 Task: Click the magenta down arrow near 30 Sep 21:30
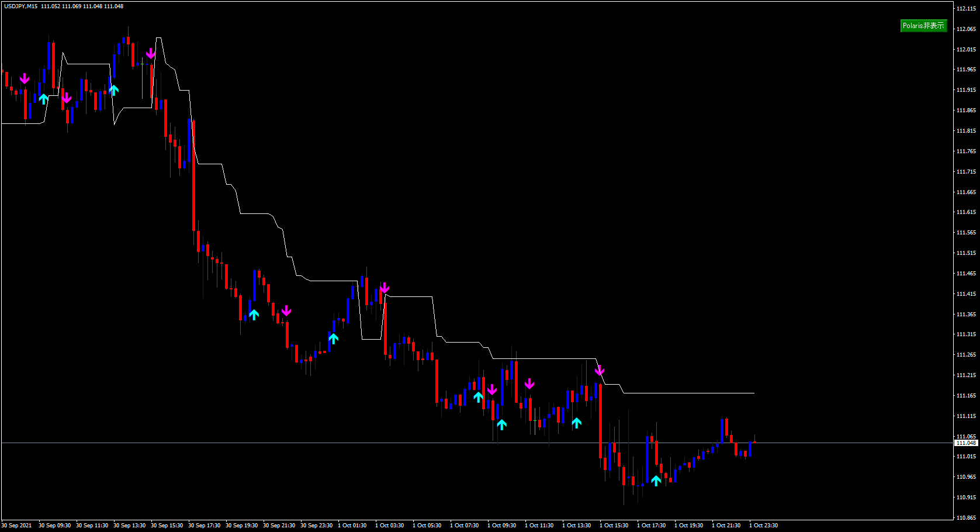286,310
